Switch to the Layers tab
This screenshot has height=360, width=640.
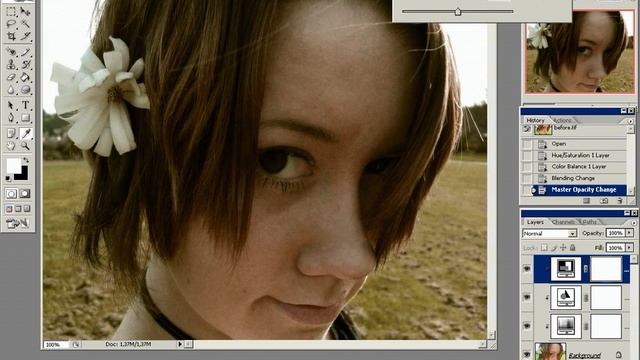(535, 222)
